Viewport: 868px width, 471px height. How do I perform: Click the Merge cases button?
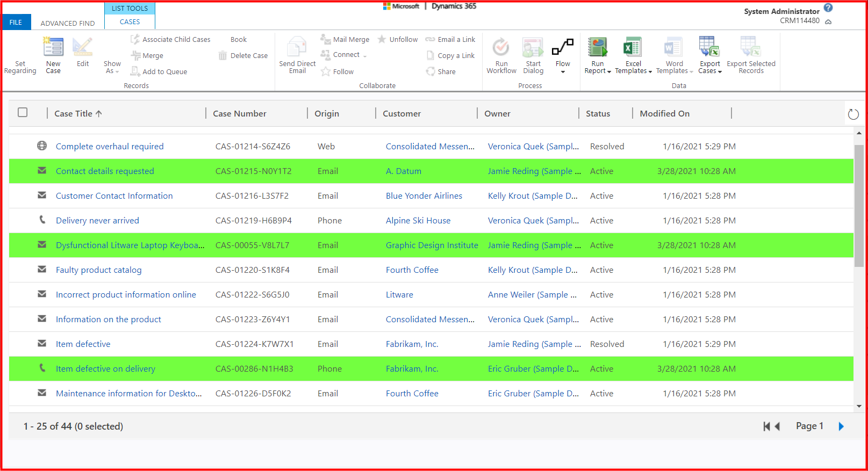(147, 55)
